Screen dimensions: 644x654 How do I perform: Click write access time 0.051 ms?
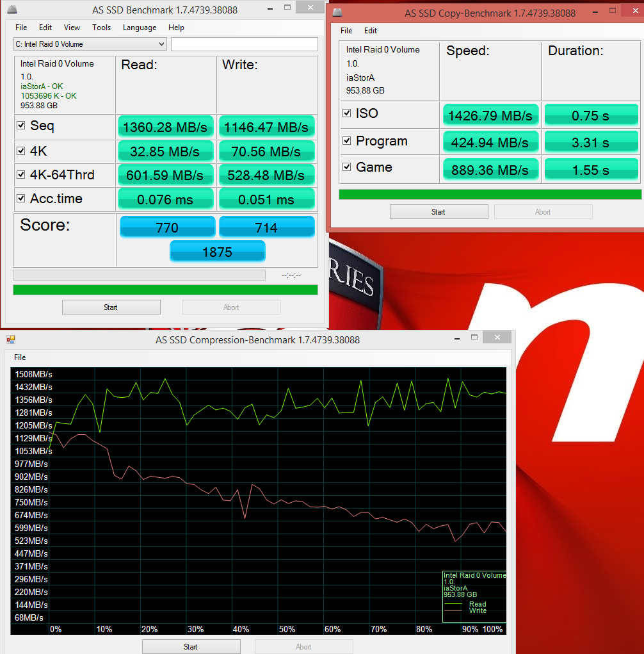click(266, 199)
